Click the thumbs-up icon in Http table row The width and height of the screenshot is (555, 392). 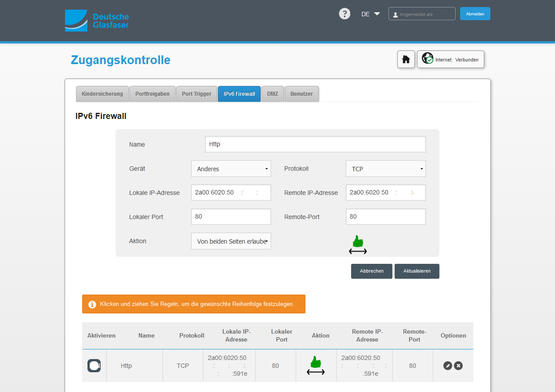tap(316, 365)
